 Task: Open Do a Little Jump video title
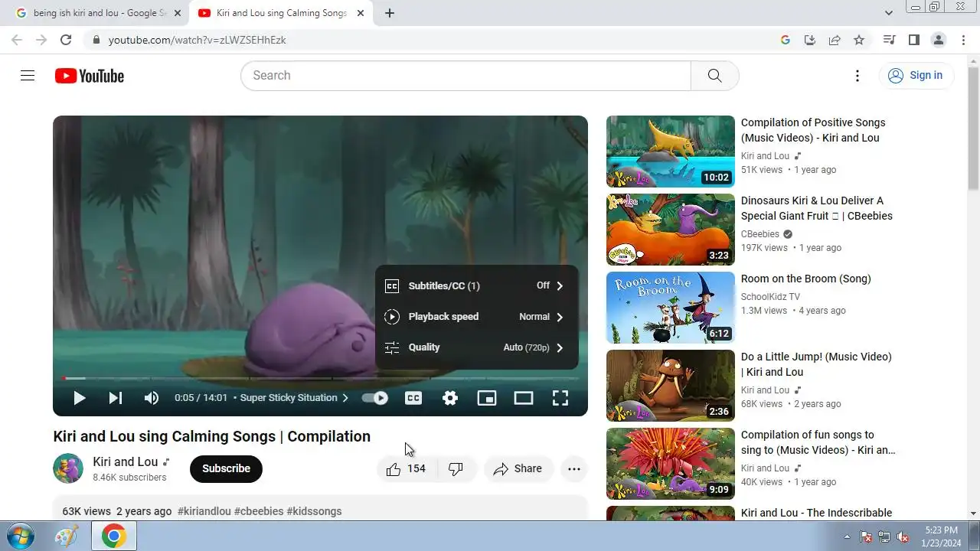click(816, 364)
